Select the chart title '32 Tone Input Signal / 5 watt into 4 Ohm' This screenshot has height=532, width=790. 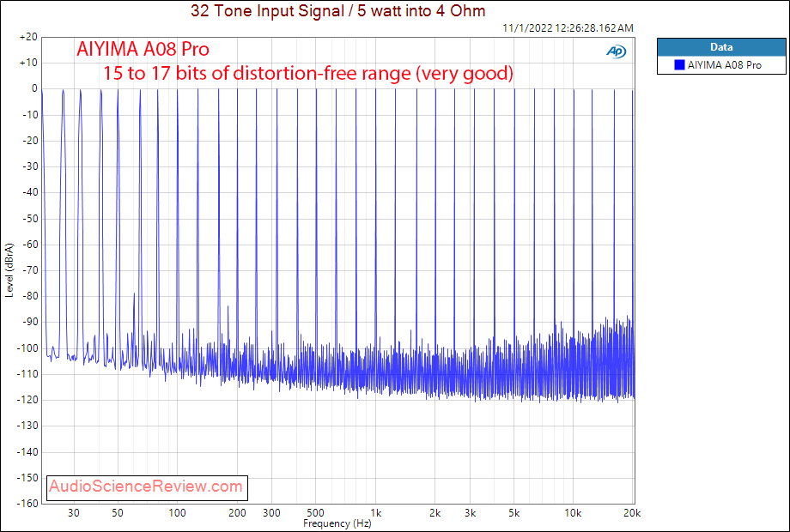pos(337,10)
